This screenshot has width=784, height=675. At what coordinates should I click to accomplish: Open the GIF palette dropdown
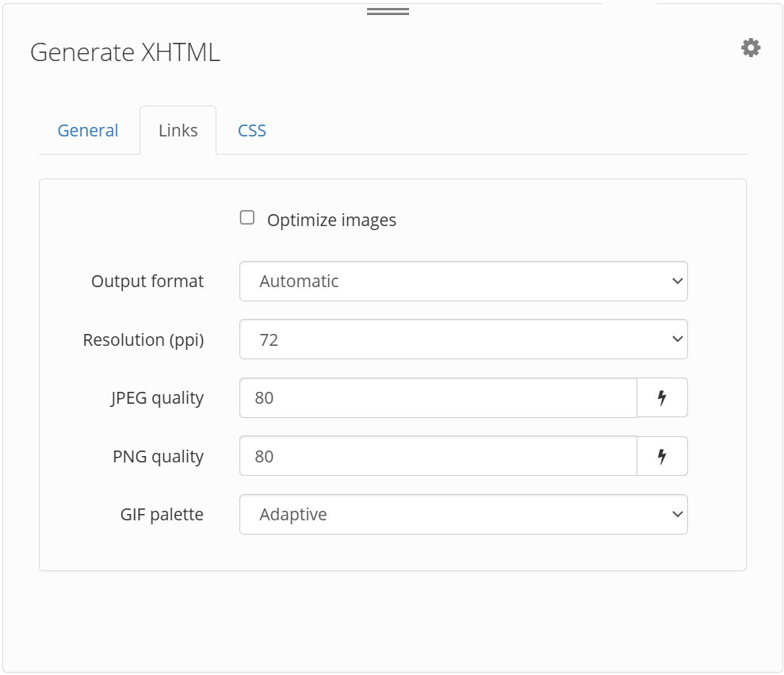point(463,514)
